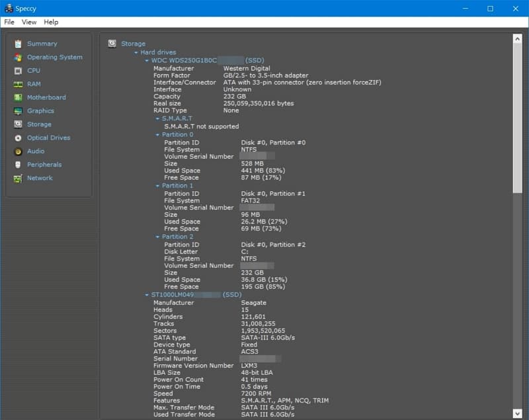Viewport: 529px width, 420px height.
Task: Click the 'LXM3' firmware version value
Action: [249, 366]
